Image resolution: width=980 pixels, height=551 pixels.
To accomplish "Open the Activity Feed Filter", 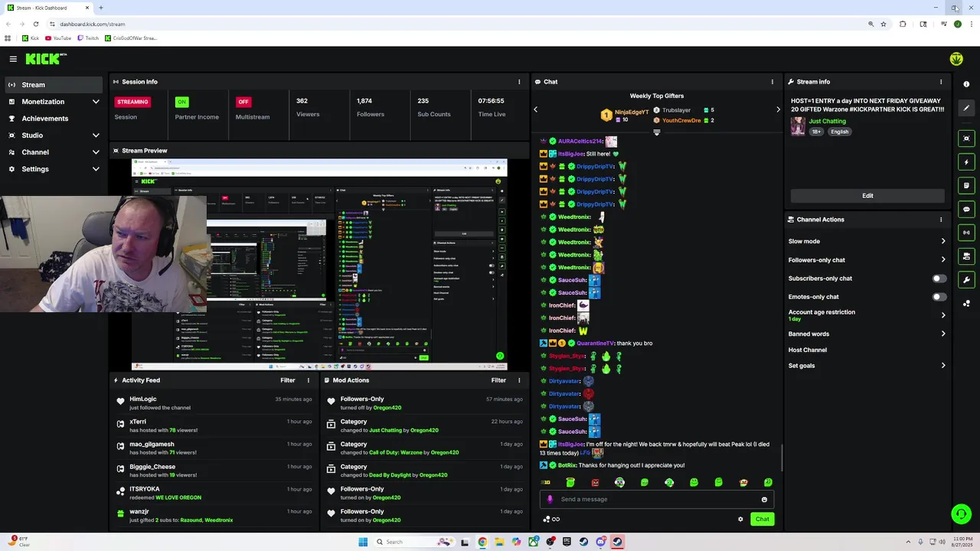I will click(287, 380).
